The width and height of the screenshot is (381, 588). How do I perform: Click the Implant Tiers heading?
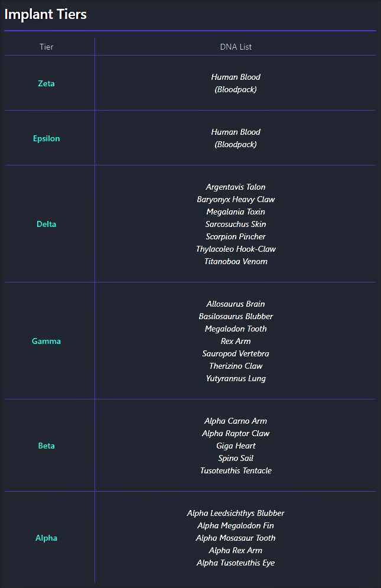click(x=45, y=14)
